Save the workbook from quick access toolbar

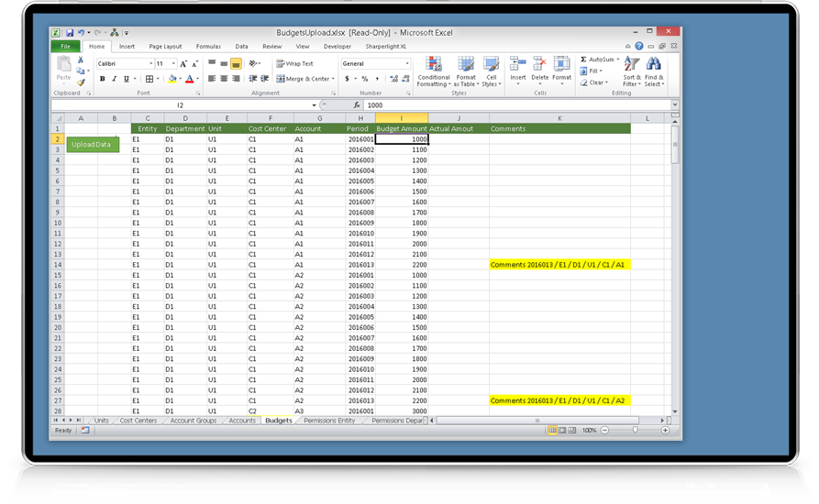[70, 32]
